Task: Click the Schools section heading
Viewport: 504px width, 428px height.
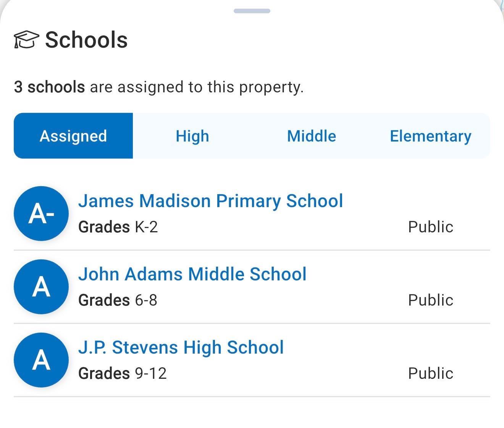Action: [x=86, y=40]
